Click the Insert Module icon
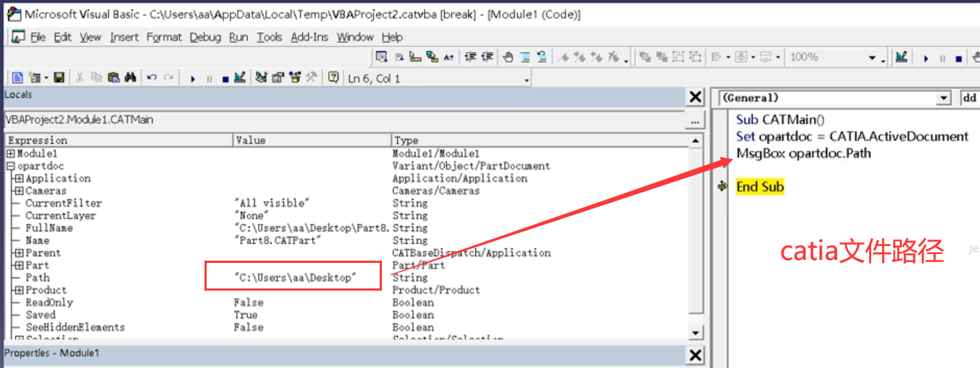The image size is (980, 368). (34, 77)
